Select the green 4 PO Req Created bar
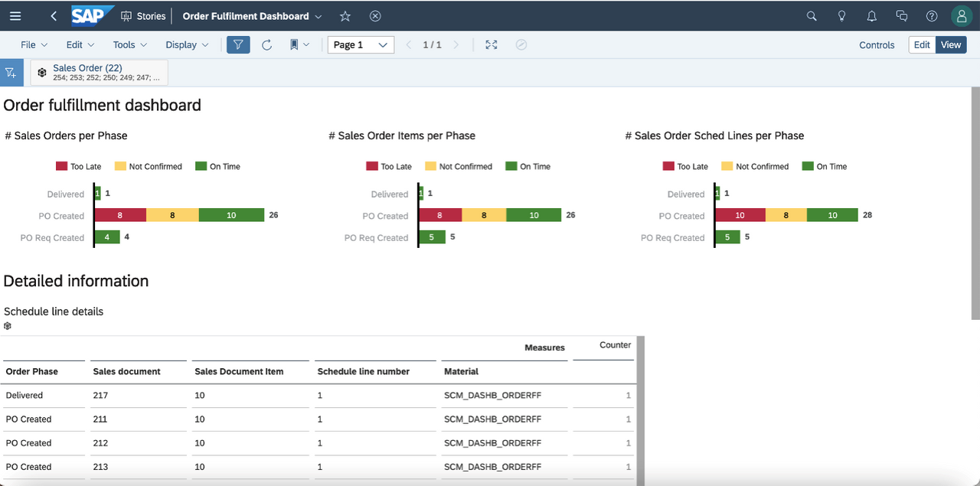Viewport: 980px width, 486px height. pyautogui.click(x=107, y=237)
